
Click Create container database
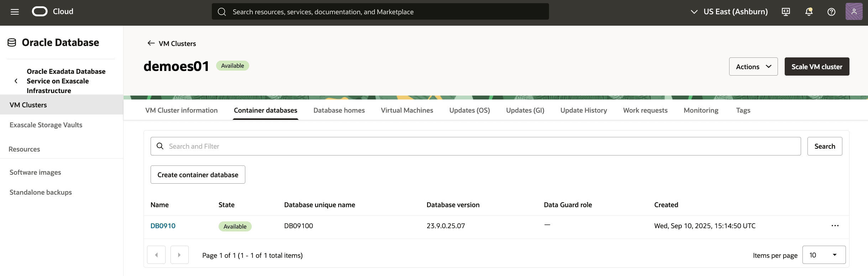[x=198, y=175]
